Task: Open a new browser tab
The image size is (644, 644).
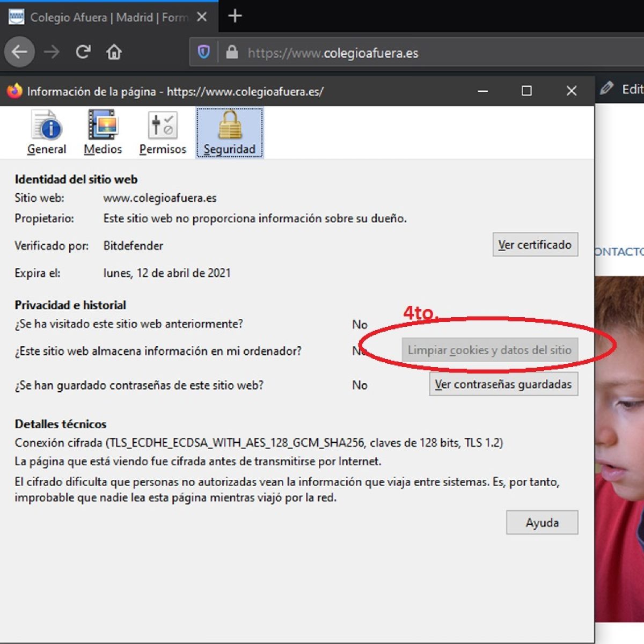Action: [235, 16]
